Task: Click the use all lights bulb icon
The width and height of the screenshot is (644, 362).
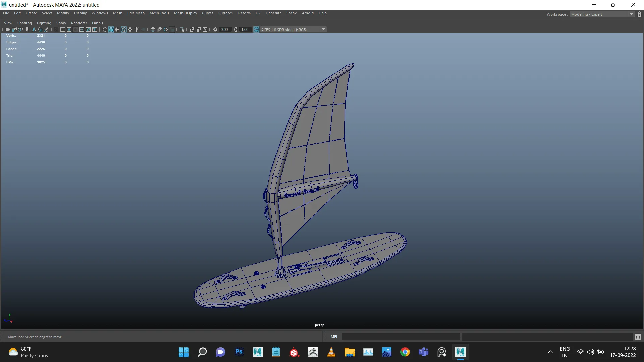Action: 137,29
